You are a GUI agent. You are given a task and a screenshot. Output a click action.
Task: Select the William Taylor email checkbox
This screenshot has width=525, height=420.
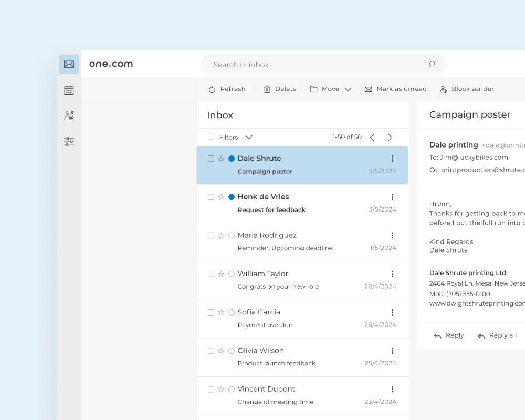pos(211,274)
